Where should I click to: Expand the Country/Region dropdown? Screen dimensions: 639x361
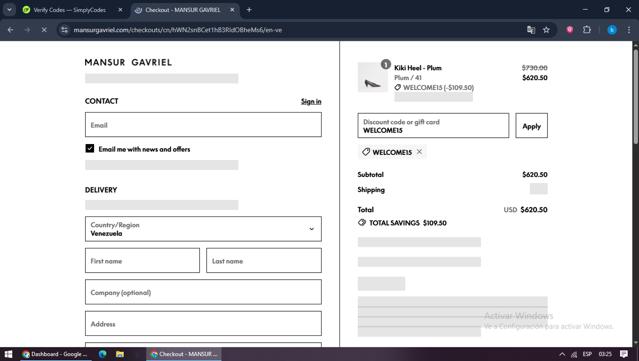203,229
